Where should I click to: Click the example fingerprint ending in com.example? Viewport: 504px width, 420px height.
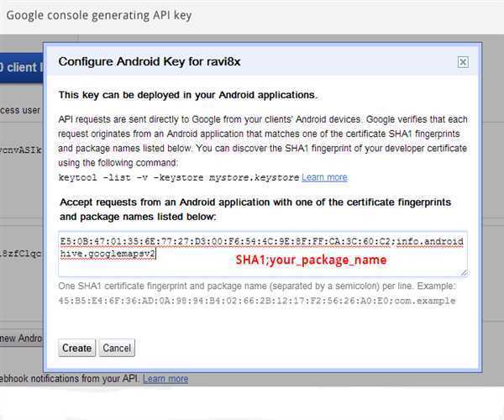tap(256, 301)
